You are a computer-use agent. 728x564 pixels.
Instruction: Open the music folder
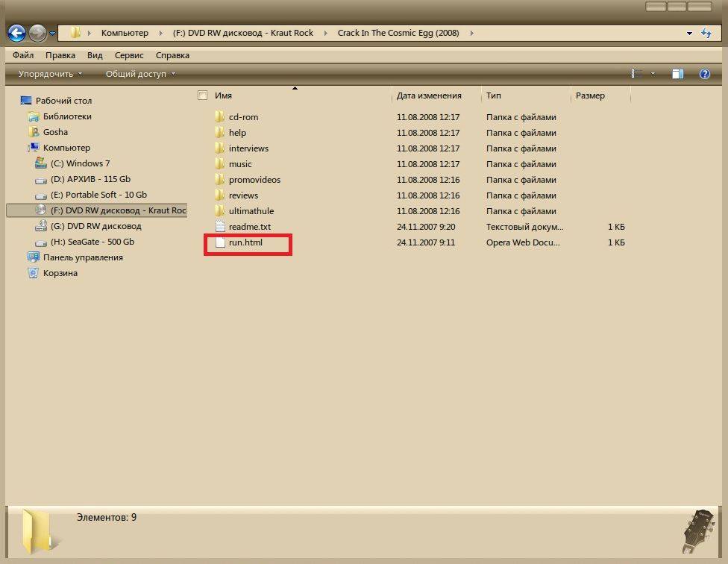pyautogui.click(x=240, y=164)
